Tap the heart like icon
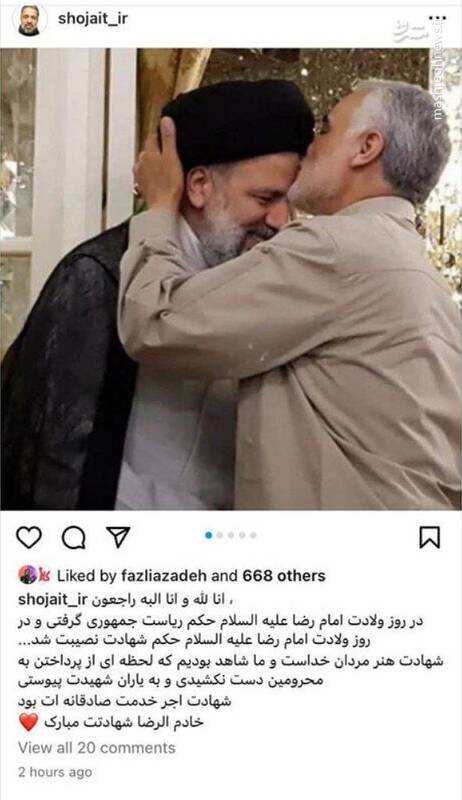Viewport: 462px width, 800px height. (29, 538)
